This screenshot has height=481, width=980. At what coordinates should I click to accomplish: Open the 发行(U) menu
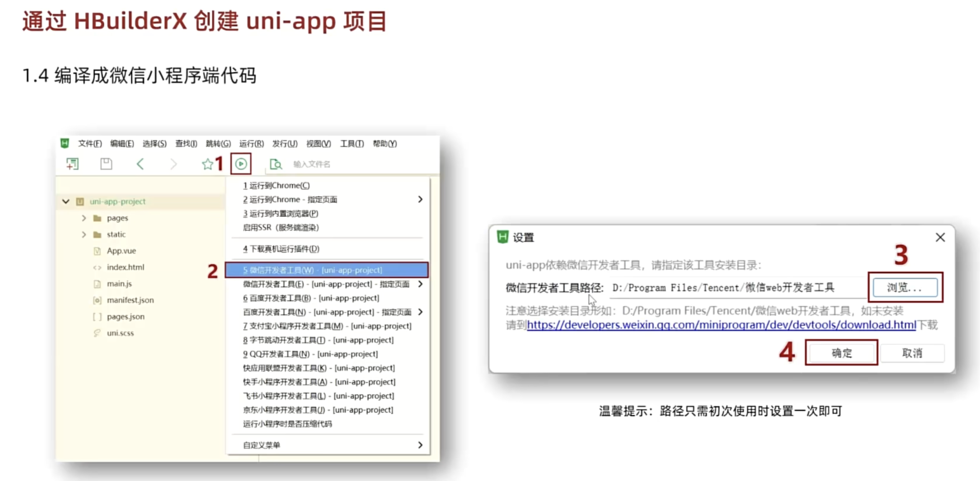click(285, 143)
